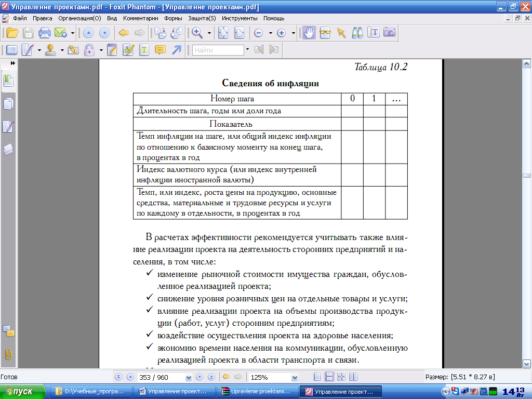Click the Fit Width icon
This screenshot has height=399, width=532.
point(240,33)
